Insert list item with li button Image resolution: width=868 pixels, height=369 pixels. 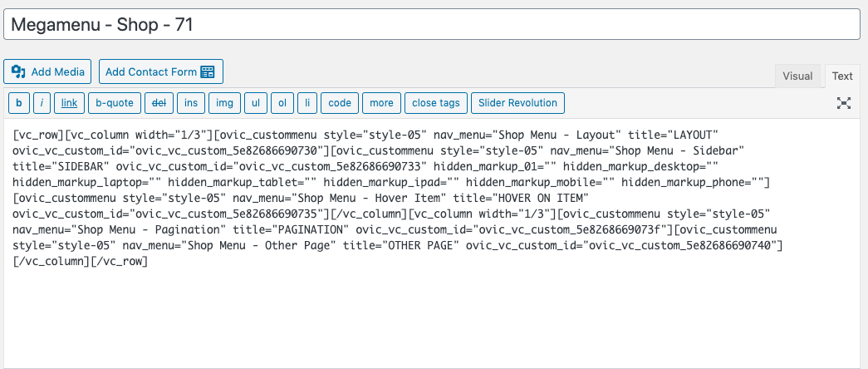click(x=307, y=103)
